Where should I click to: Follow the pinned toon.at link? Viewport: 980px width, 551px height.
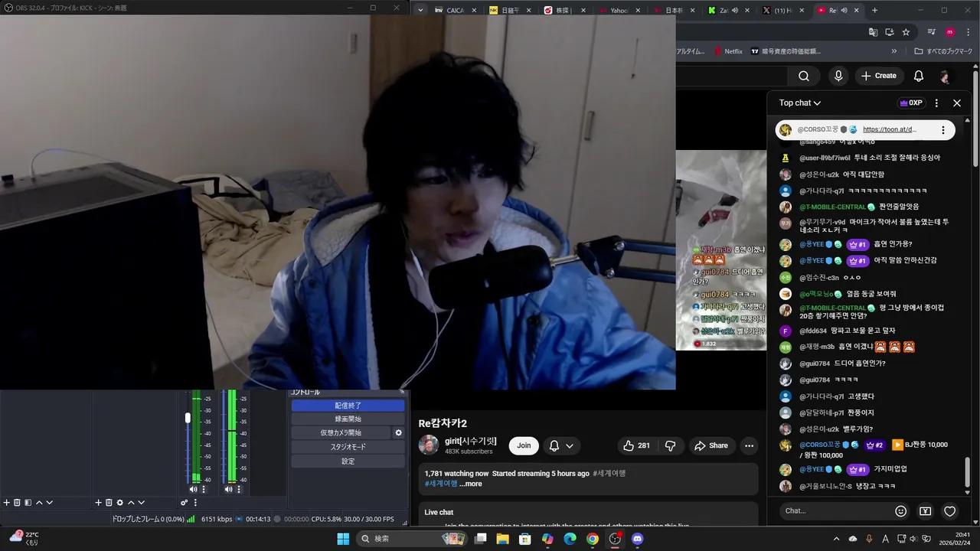(890, 130)
